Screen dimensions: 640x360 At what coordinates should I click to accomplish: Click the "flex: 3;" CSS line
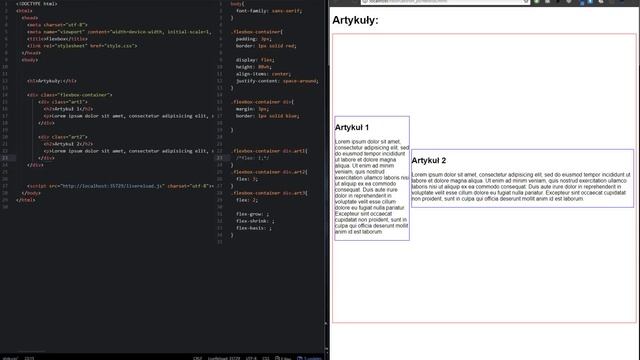[247, 179]
